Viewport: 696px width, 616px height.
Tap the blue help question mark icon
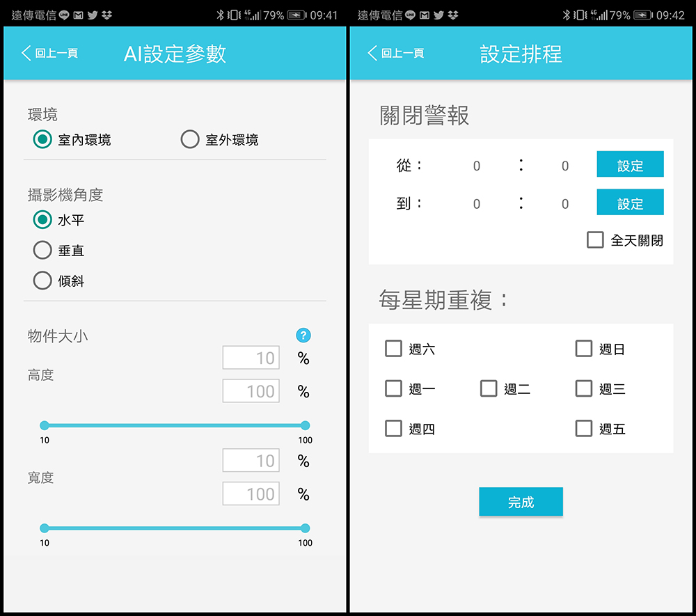[x=303, y=335]
